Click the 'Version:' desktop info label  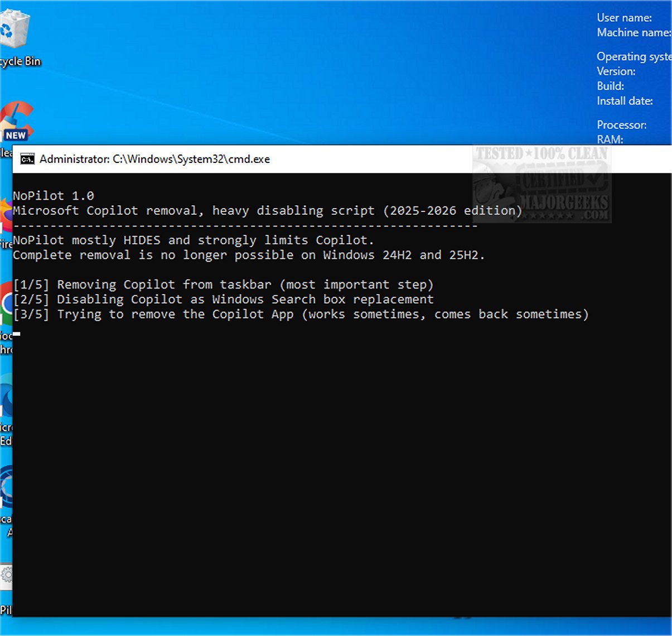pyautogui.click(x=616, y=71)
